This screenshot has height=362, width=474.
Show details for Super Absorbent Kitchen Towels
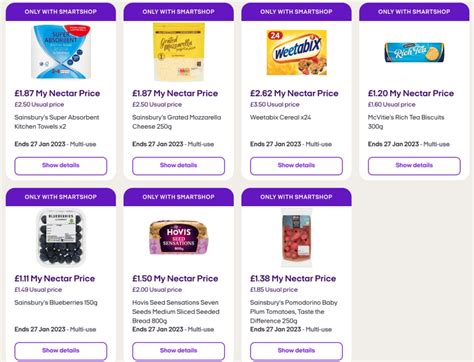tap(61, 166)
